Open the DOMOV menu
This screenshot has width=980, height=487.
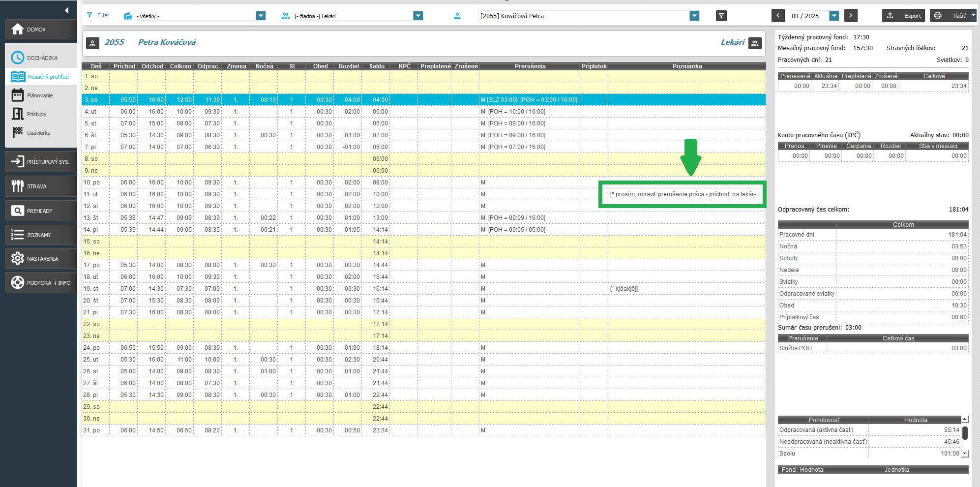click(41, 30)
